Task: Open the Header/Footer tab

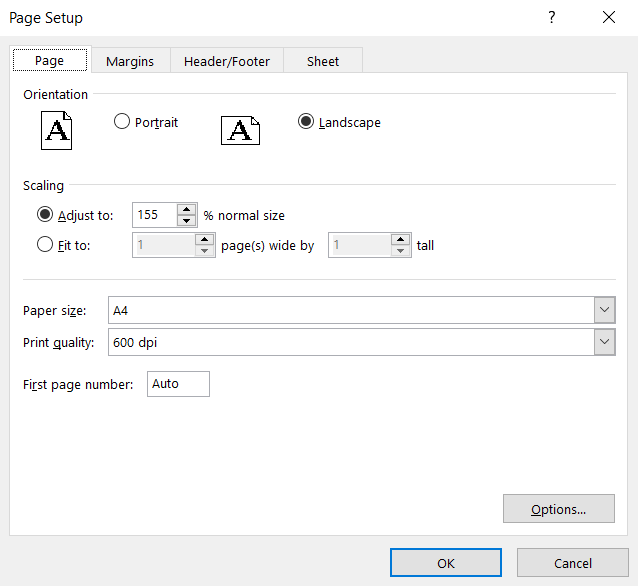Action: click(227, 61)
